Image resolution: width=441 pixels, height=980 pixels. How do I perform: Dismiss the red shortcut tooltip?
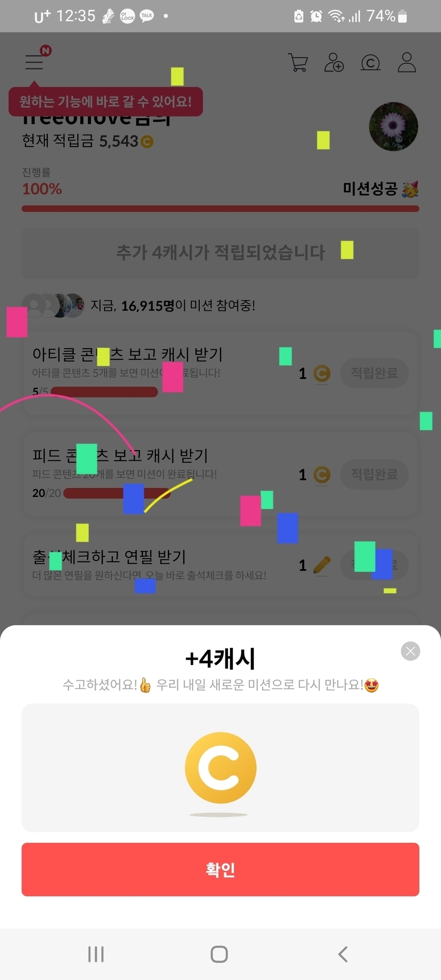pyautogui.click(x=106, y=102)
